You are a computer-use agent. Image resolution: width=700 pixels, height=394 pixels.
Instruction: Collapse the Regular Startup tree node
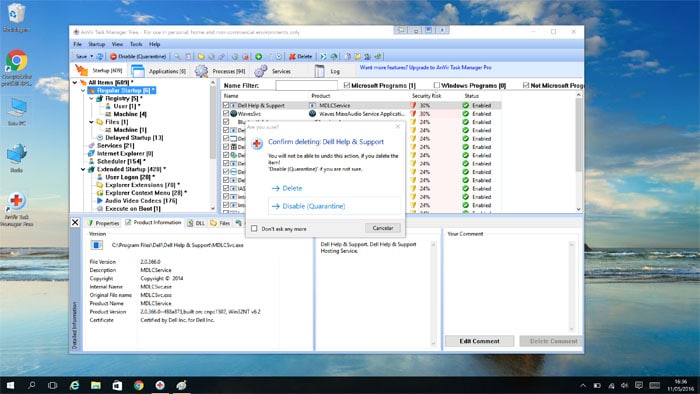83,91
